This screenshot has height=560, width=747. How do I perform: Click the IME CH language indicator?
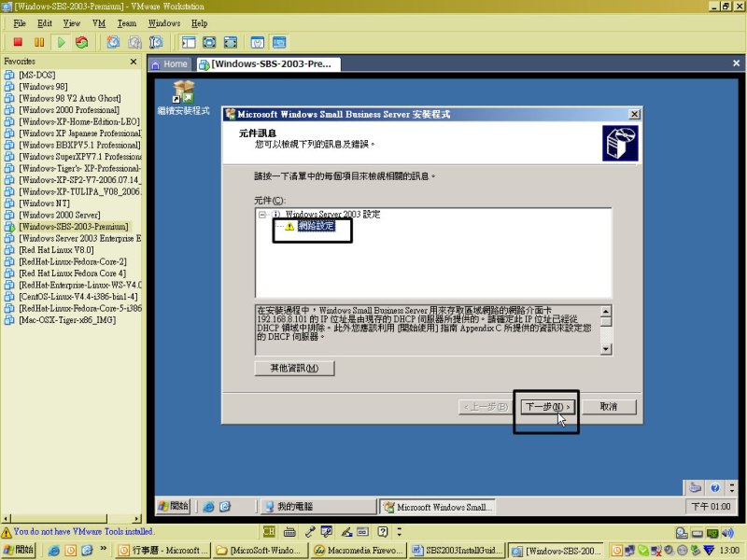[x=269, y=531]
